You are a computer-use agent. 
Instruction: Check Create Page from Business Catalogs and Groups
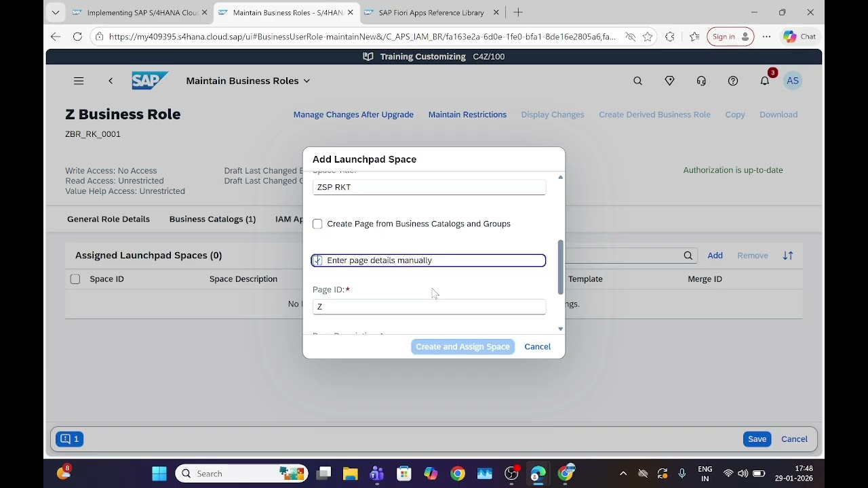(317, 224)
